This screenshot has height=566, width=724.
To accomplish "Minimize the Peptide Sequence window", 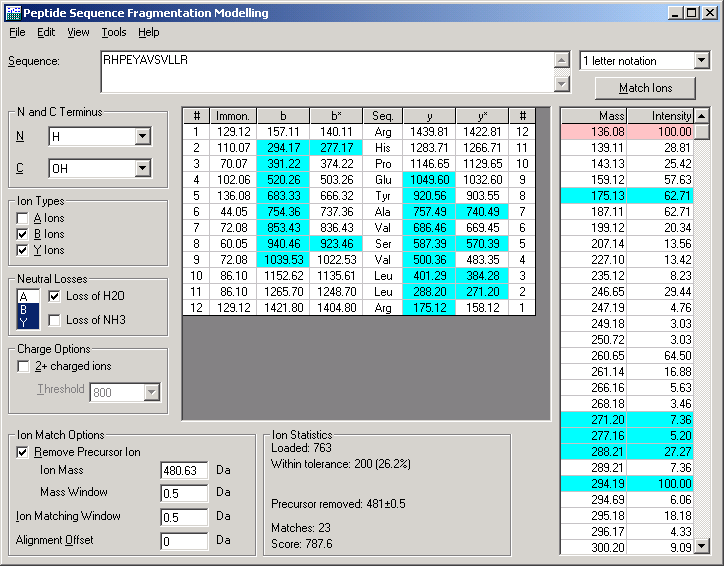I will point(675,13).
